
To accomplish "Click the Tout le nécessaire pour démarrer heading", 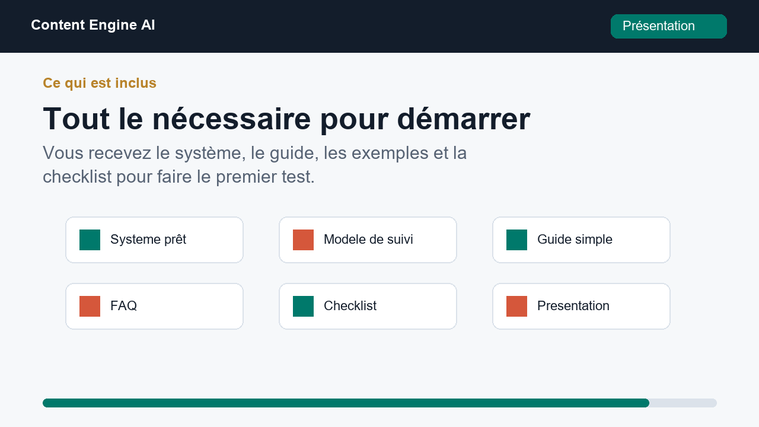I will 287,119.
